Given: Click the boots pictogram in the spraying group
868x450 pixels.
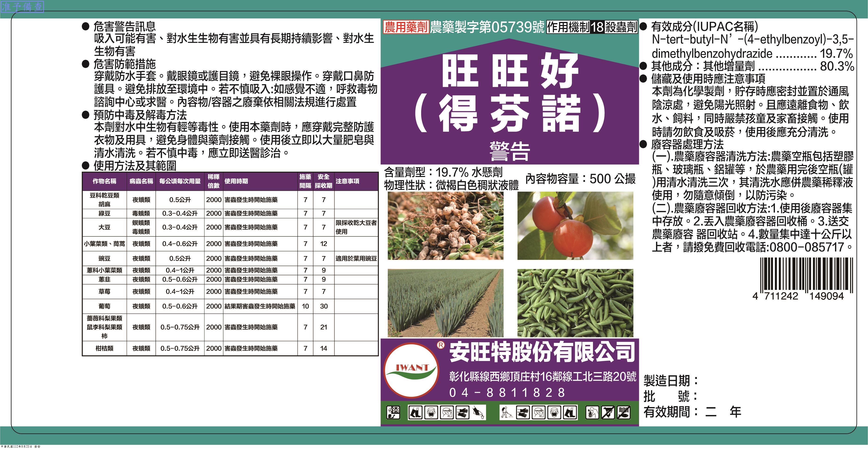Looking at the screenshot, I should [570, 413].
